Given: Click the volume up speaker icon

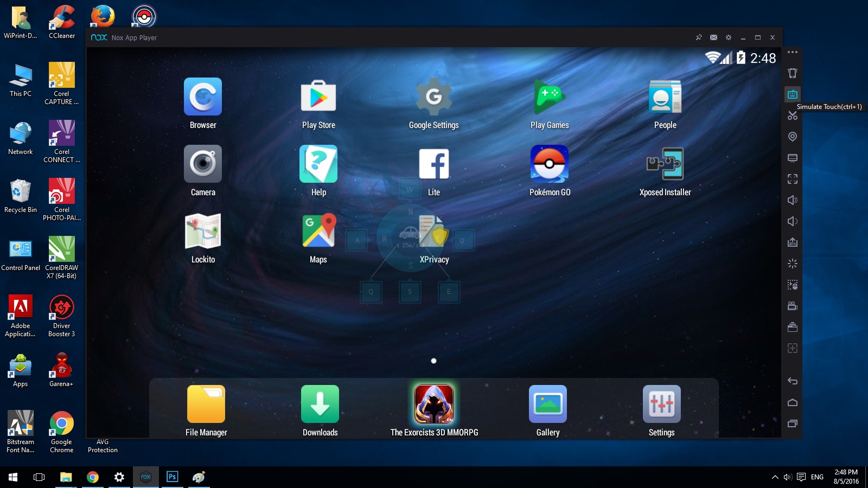Looking at the screenshot, I should click(x=793, y=200).
